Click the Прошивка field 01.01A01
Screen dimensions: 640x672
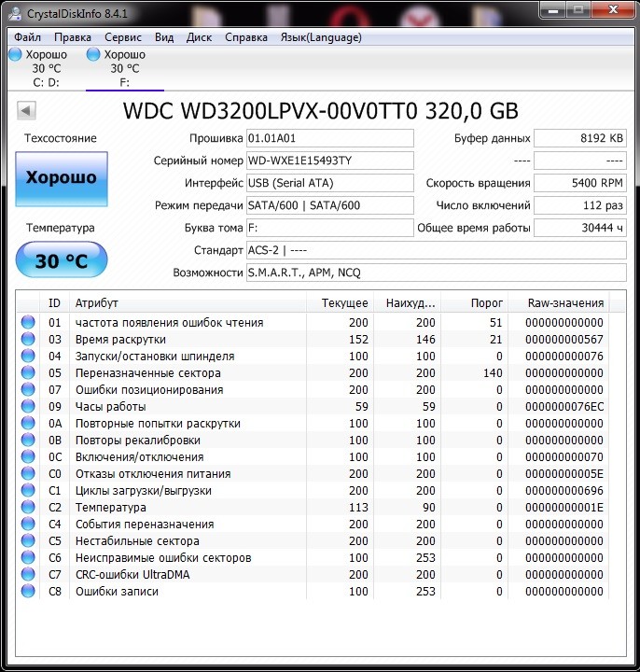pos(330,138)
